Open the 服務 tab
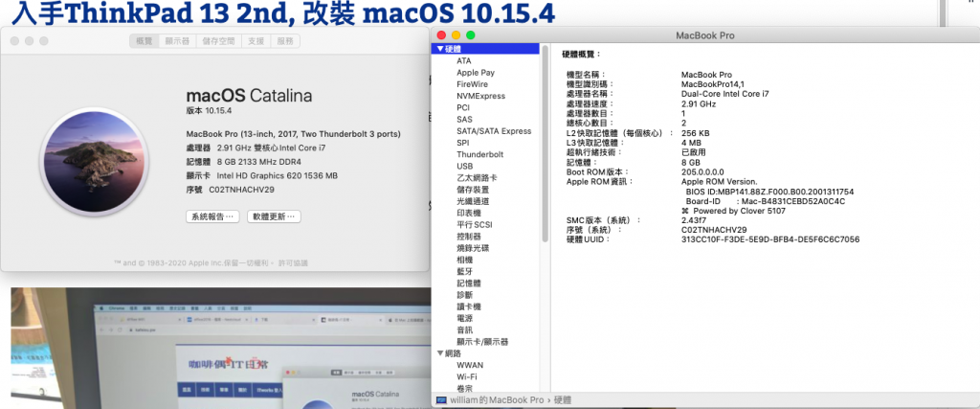Screen dimensions: 980x409 tap(285, 41)
